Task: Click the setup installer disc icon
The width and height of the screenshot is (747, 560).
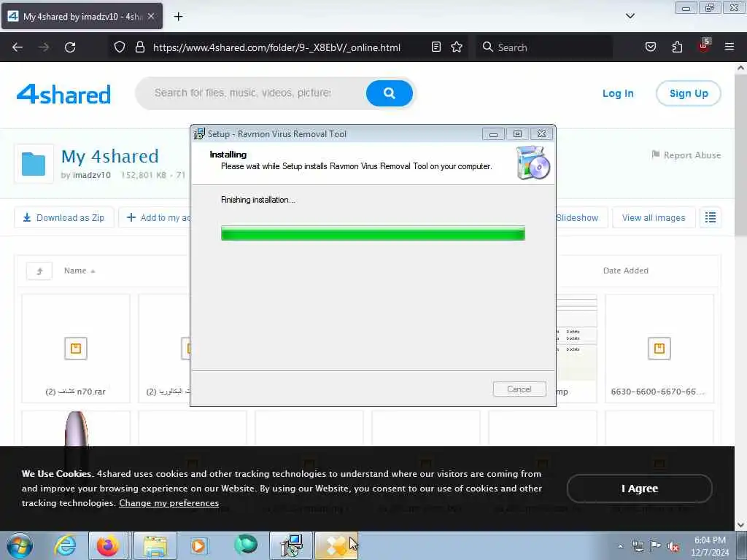Action: pos(533,163)
